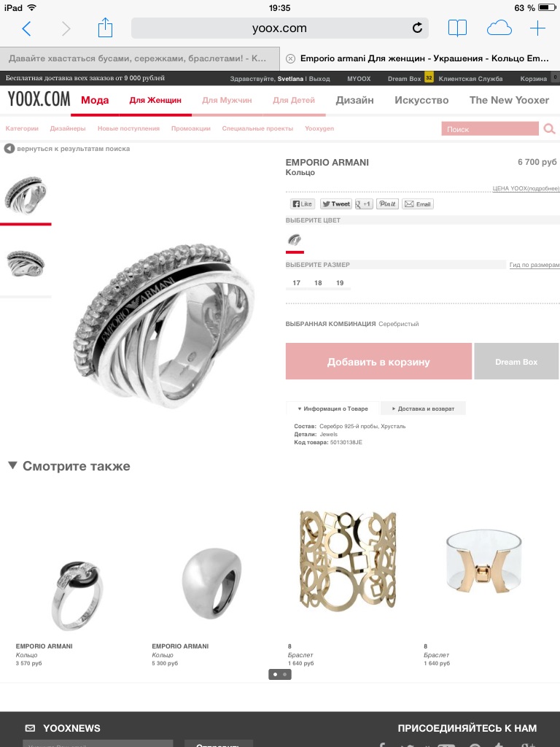Collapse the Смотрите также section
The width and height of the screenshot is (560, 747).
[x=13, y=465]
